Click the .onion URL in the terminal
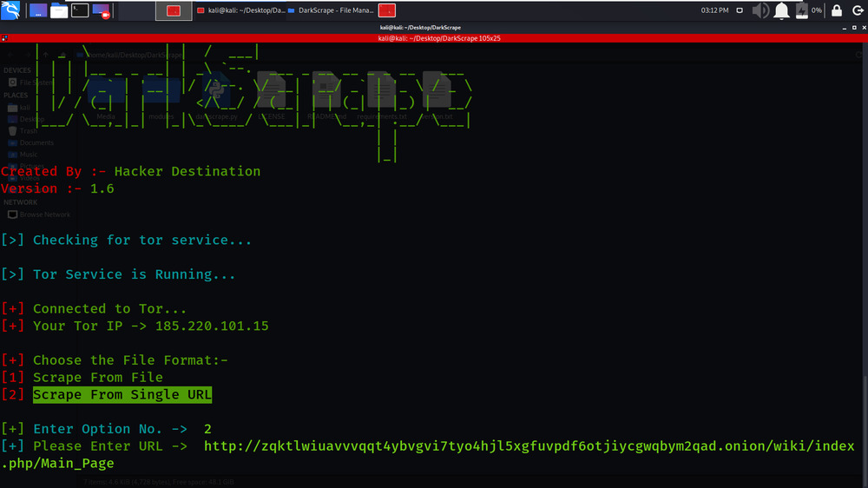868x488 pixels. point(529,446)
